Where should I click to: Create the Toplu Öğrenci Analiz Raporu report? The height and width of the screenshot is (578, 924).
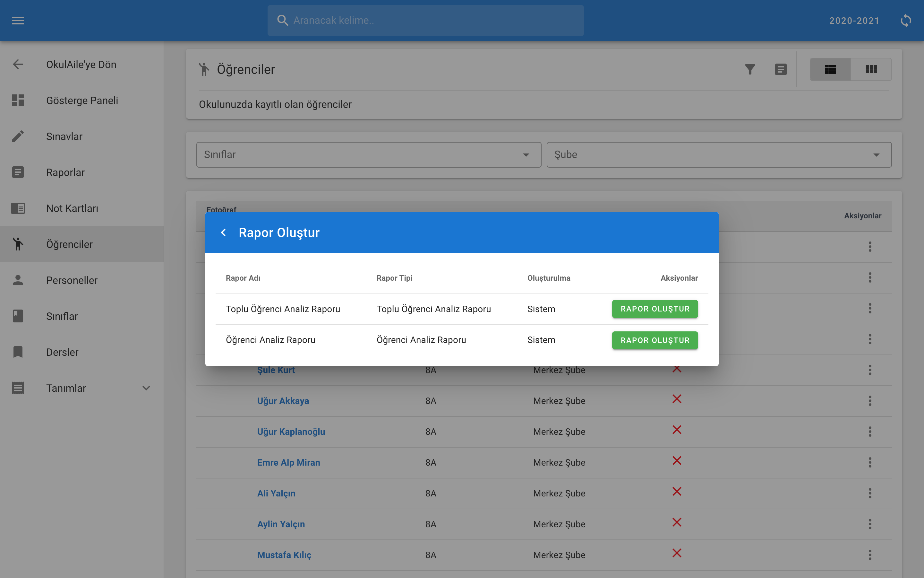tap(655, 309)
